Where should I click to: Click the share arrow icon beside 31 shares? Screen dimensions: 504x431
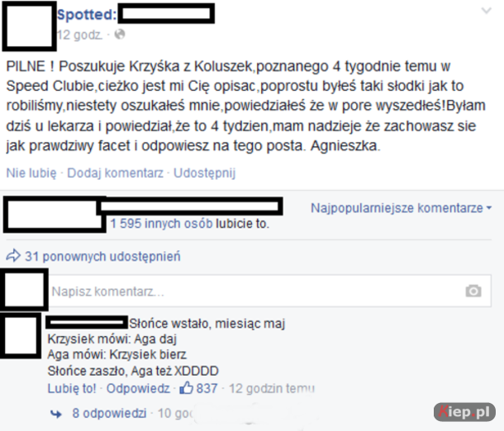pos(13,256)
